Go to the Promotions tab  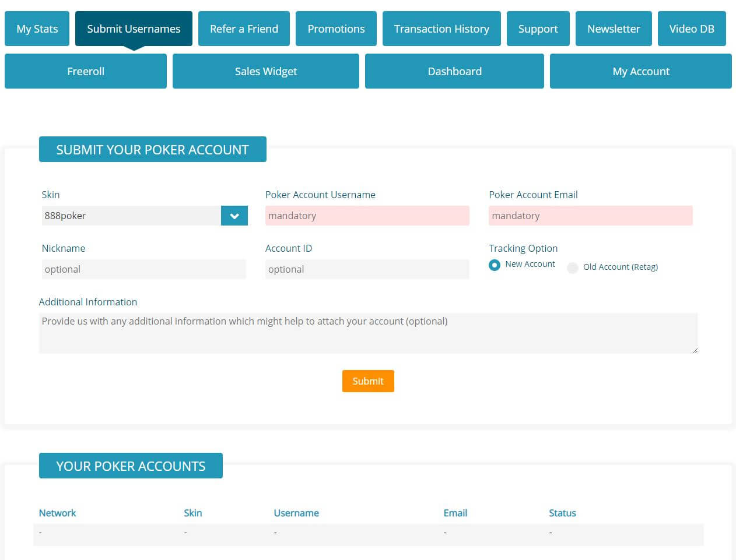coord(336,29)
